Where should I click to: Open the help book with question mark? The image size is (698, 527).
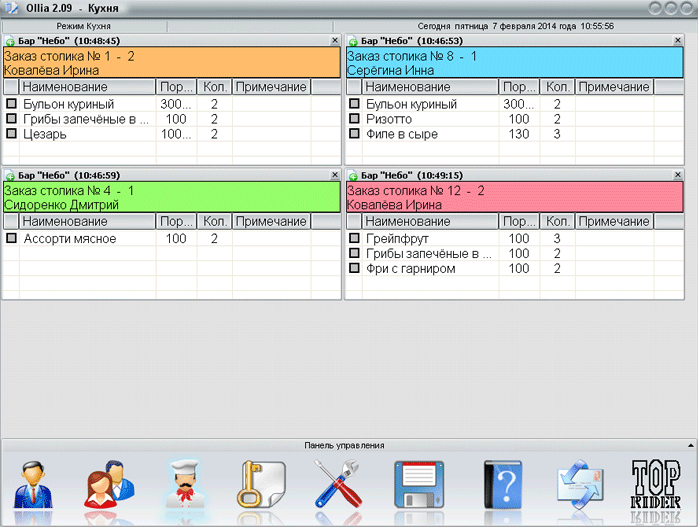tap(503, 485)
